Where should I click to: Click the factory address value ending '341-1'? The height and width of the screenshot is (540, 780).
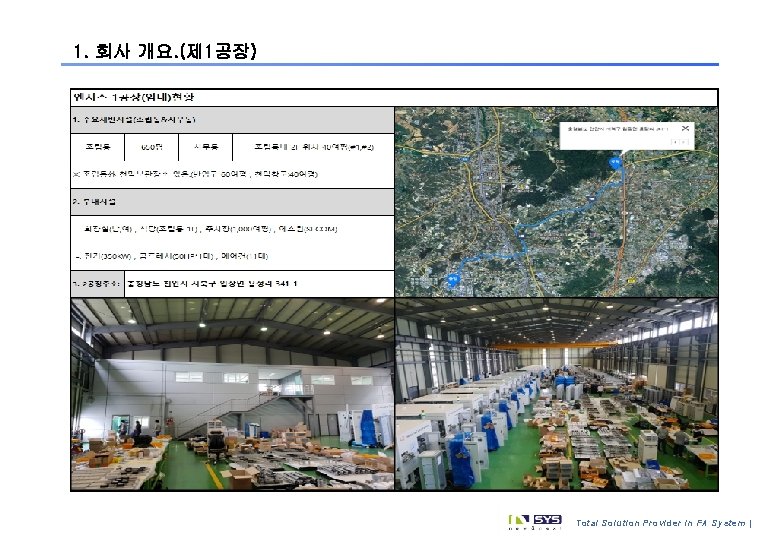212,284
